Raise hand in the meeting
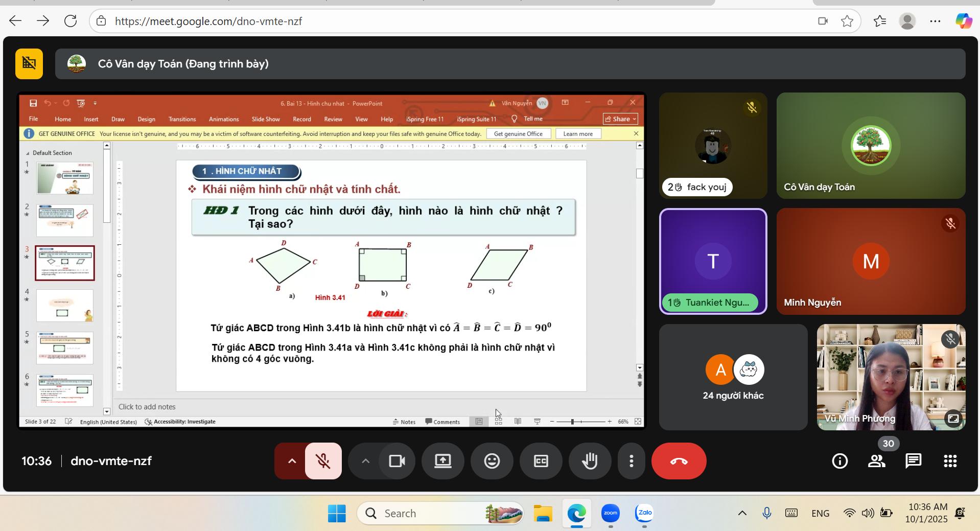980x531 pixels. click(590, 461)
